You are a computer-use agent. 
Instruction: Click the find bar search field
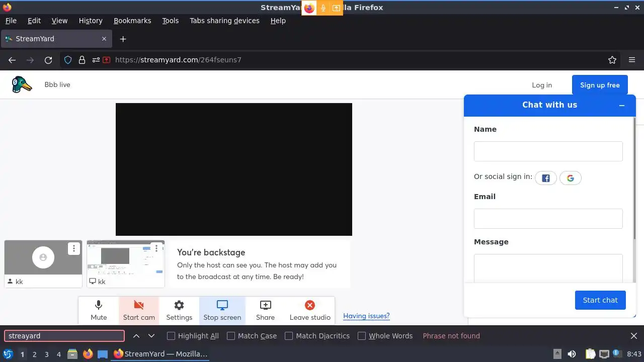tap(64, 336)
